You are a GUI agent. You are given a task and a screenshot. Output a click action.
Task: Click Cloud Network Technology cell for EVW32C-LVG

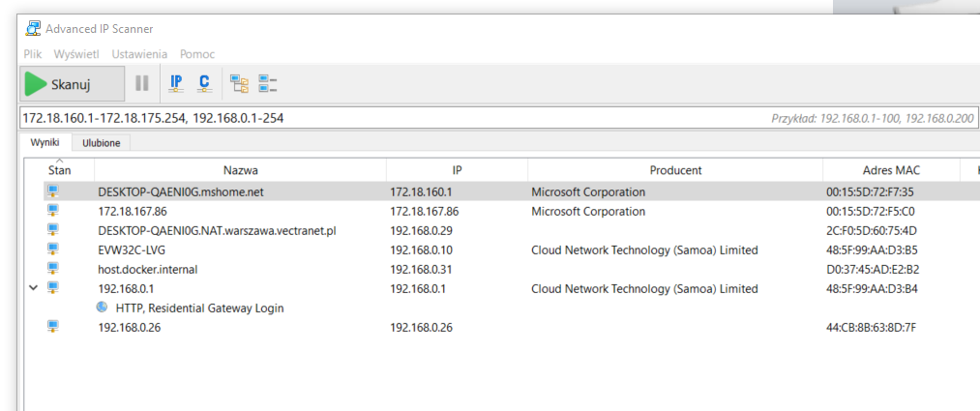[644, 250]
